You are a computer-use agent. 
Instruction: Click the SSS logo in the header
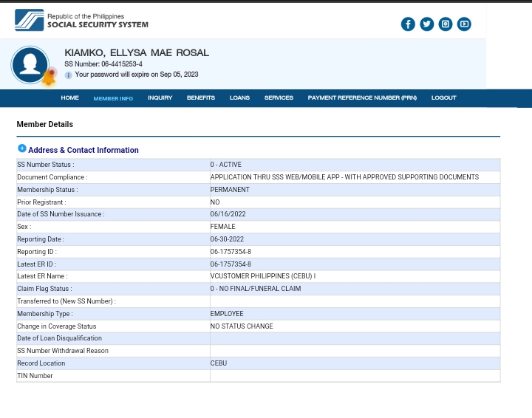click(x=30, y=20)
